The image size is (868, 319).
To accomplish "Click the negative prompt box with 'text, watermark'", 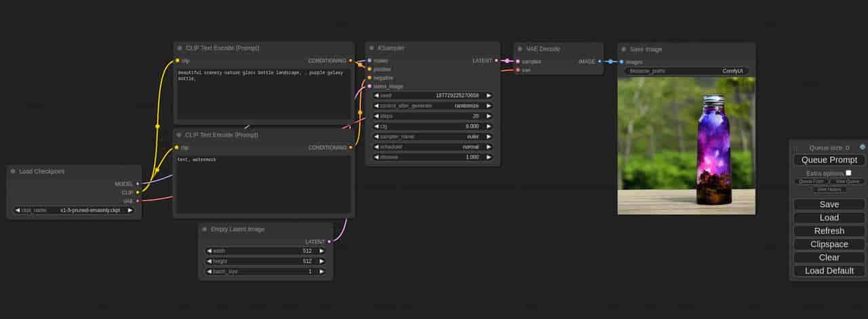I will 263,184.
